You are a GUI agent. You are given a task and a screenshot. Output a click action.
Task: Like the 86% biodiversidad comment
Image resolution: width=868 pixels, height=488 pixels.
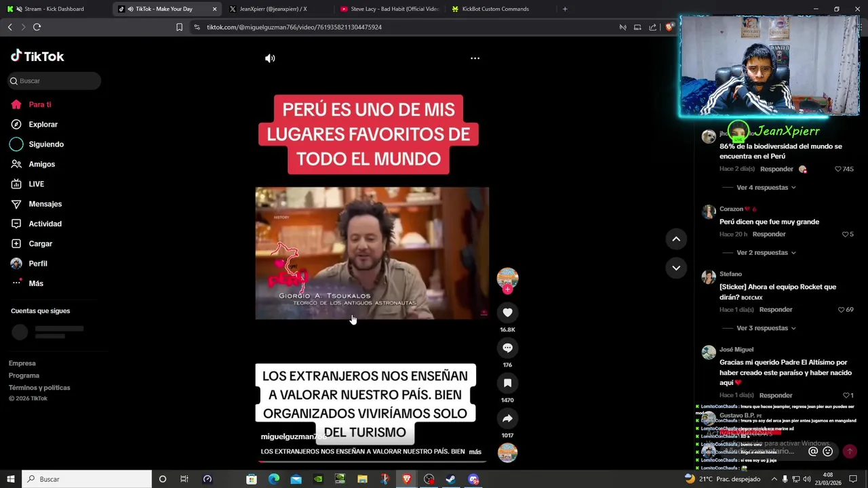coord(837,169)
